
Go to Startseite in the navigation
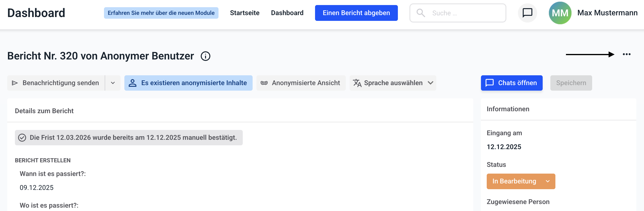point(244,13)
